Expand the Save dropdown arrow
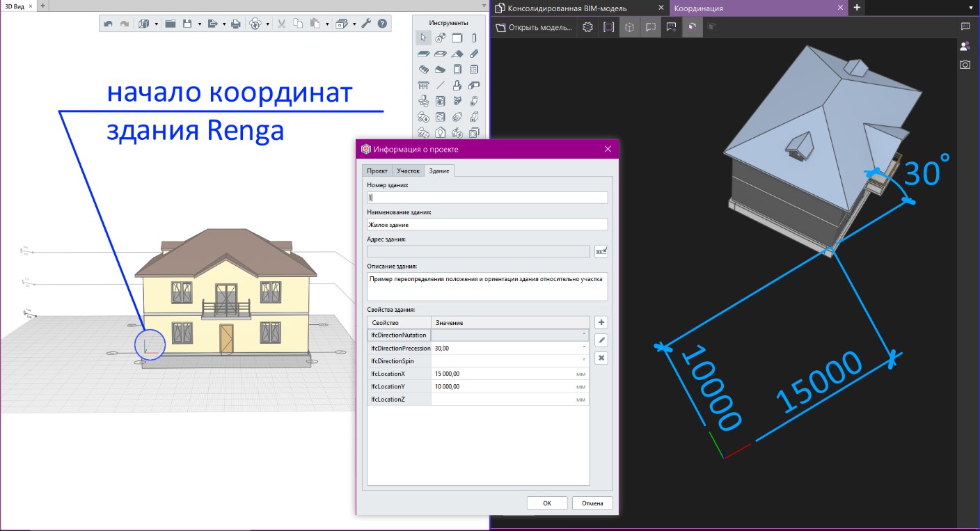 click(200, 24)
